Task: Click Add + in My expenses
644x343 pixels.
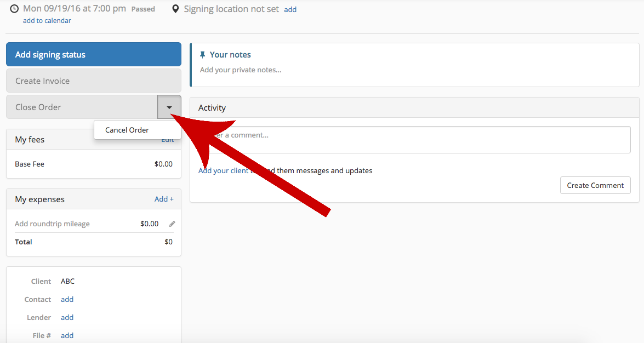Action: coord(164,199)
